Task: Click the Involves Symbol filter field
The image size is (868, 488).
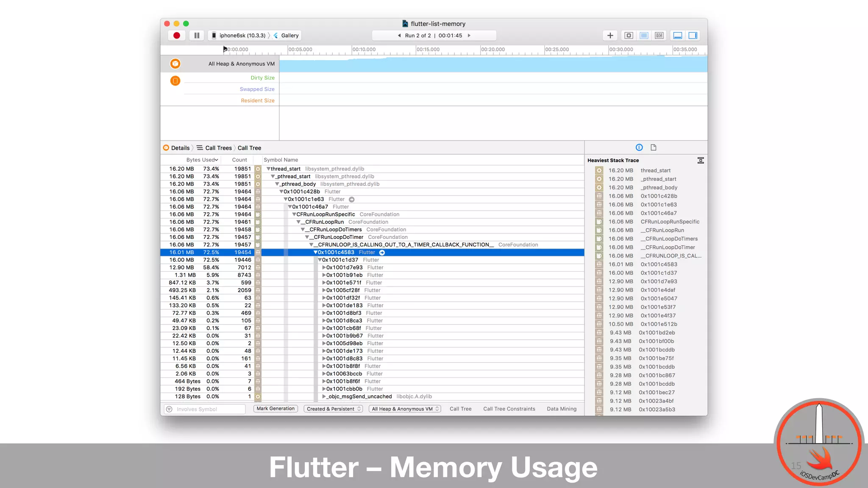Action: [x=205, y=409]
